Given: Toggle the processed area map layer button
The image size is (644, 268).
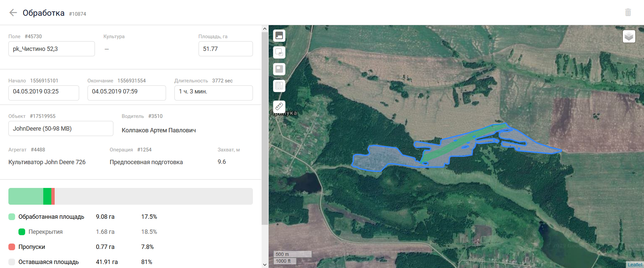Looking at the screenshot, I should tap(279, 36).
